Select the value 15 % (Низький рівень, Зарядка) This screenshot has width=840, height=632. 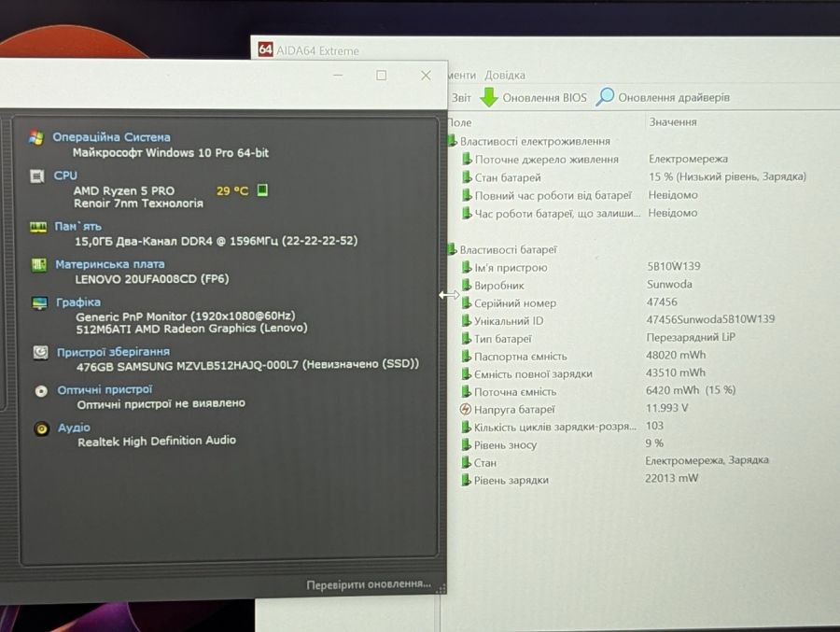point(727,176)
